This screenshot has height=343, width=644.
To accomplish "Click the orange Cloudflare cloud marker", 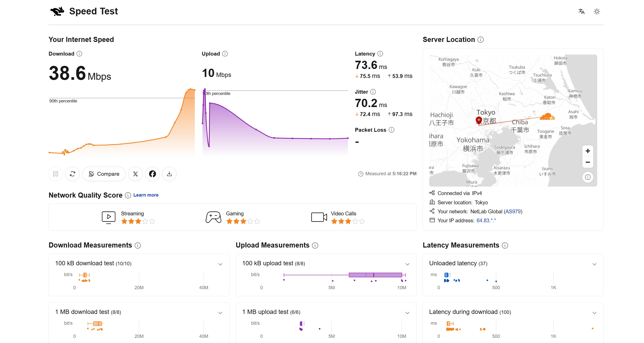I will [x=547, y=117].
